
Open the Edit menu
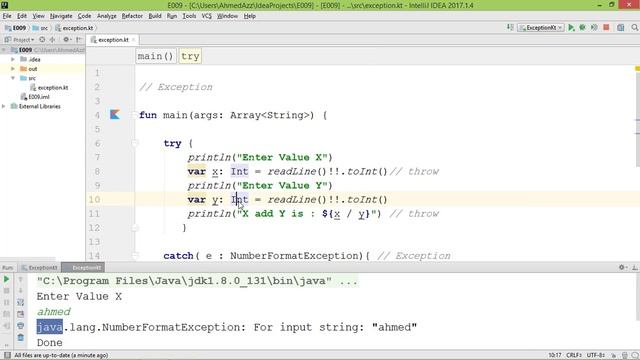(22, 16)
